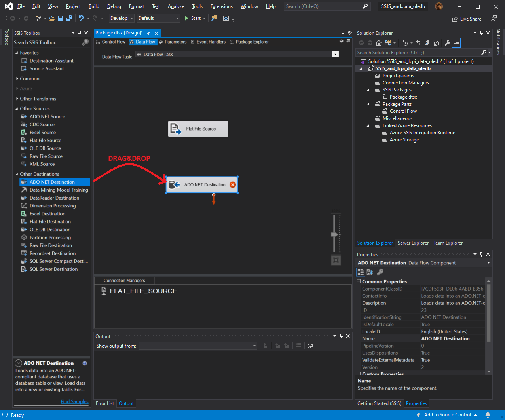Screen dimensions: 505x420
Task: Click Pending Changes Filter clock icon
Action: click(x=405, y=43)
